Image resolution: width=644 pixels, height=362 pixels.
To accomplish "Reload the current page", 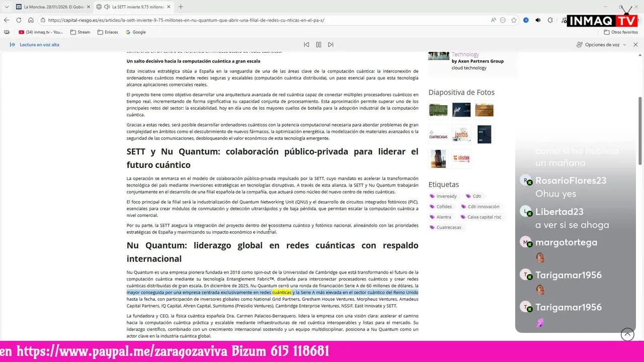I will coord(19,20).
